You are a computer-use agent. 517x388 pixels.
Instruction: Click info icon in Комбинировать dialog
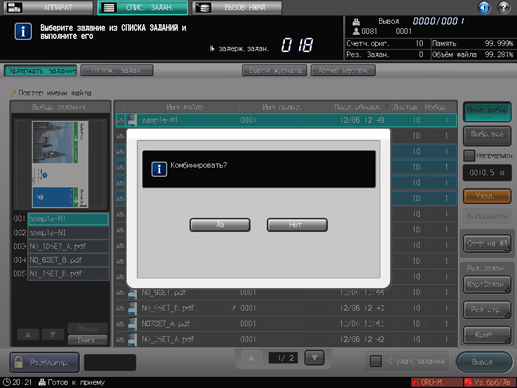(x=159, y=169)
